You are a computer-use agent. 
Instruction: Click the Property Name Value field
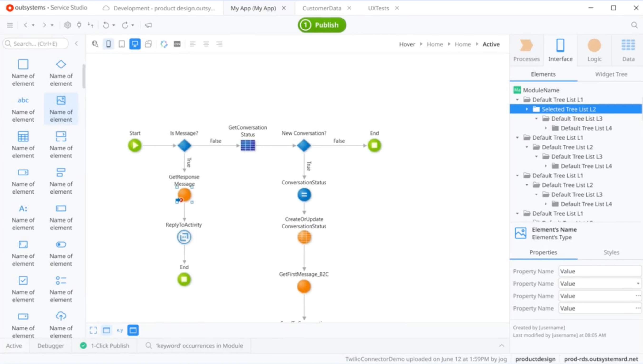coord(598,271)
